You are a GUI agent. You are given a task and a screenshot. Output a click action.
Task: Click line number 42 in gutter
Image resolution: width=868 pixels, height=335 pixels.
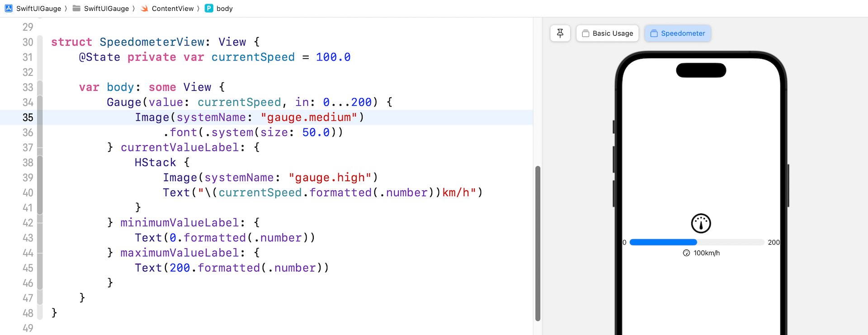28,223
